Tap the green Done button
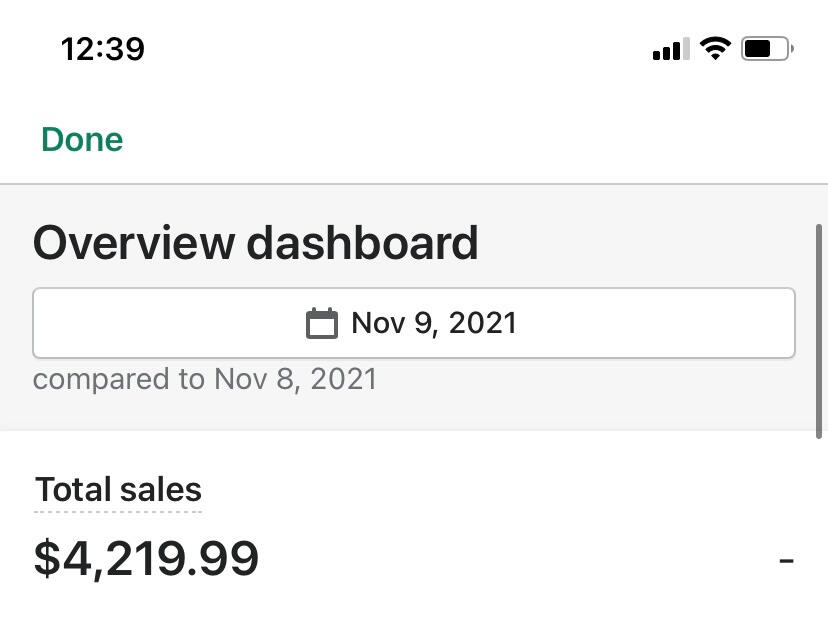The image size is (828, 630). 82,140
